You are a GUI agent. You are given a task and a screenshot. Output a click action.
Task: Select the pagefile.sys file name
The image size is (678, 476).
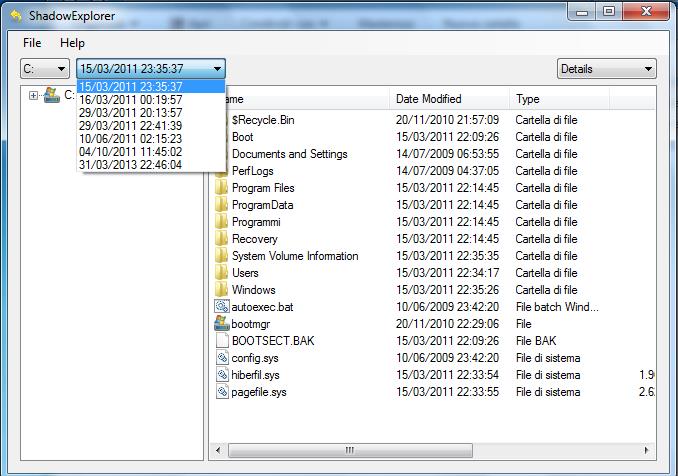259,392
